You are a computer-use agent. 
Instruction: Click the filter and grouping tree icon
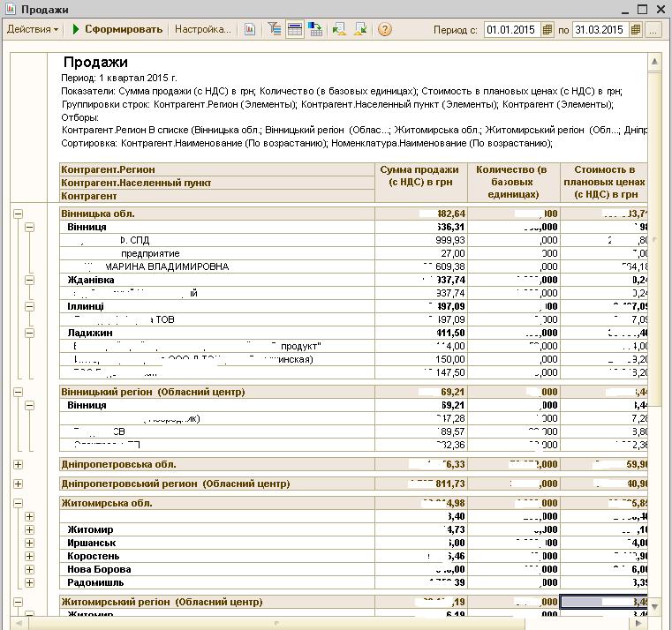point(274,29)
